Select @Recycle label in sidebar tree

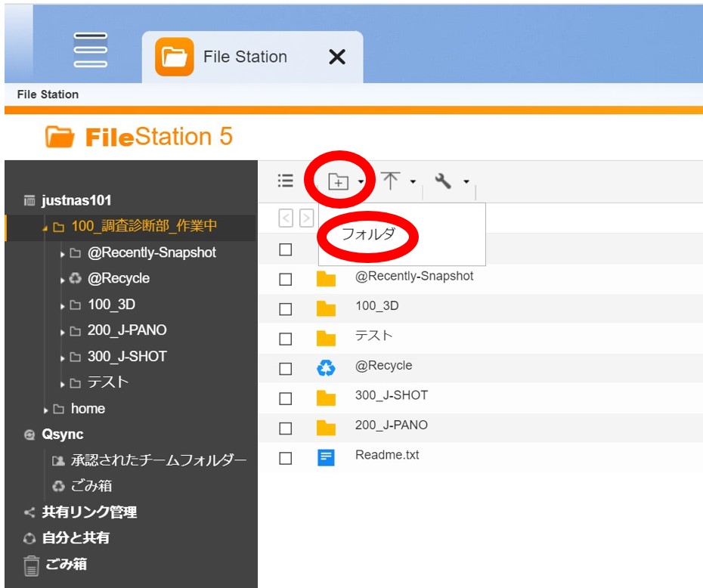click(119, 278)
